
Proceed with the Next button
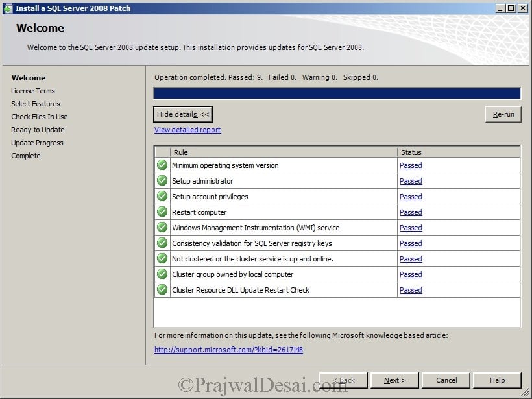(394, 380)
